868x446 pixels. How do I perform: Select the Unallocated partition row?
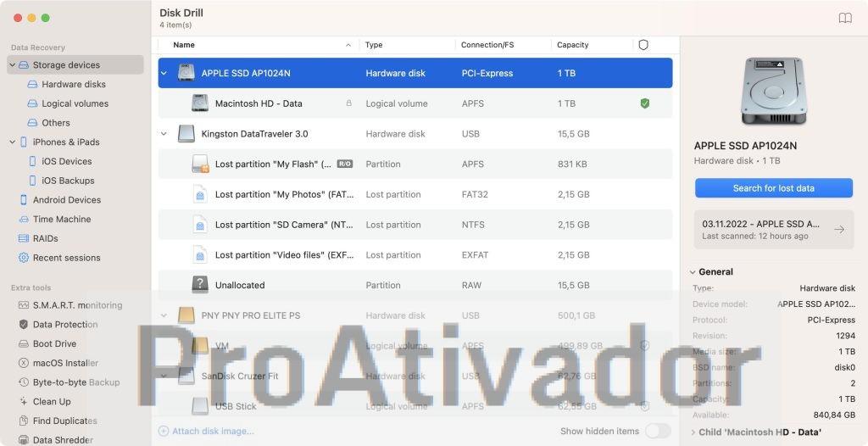(x=415, y=285)
